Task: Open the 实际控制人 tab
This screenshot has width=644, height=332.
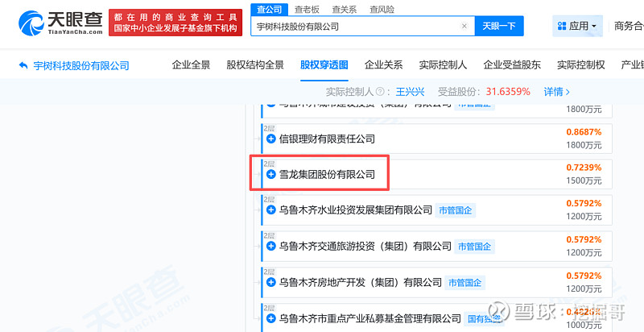Action: coord(443,65)
